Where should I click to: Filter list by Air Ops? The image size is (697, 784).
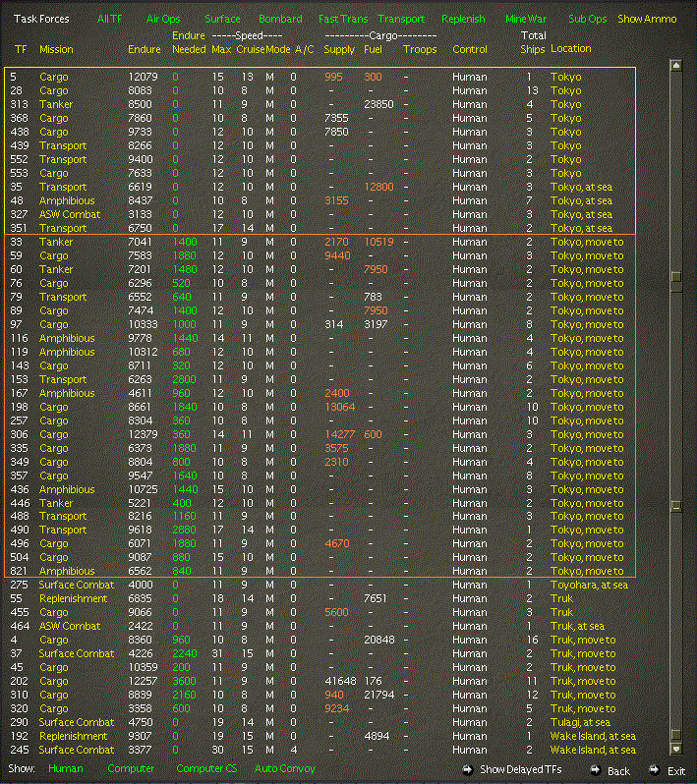[x=163, y=19]
